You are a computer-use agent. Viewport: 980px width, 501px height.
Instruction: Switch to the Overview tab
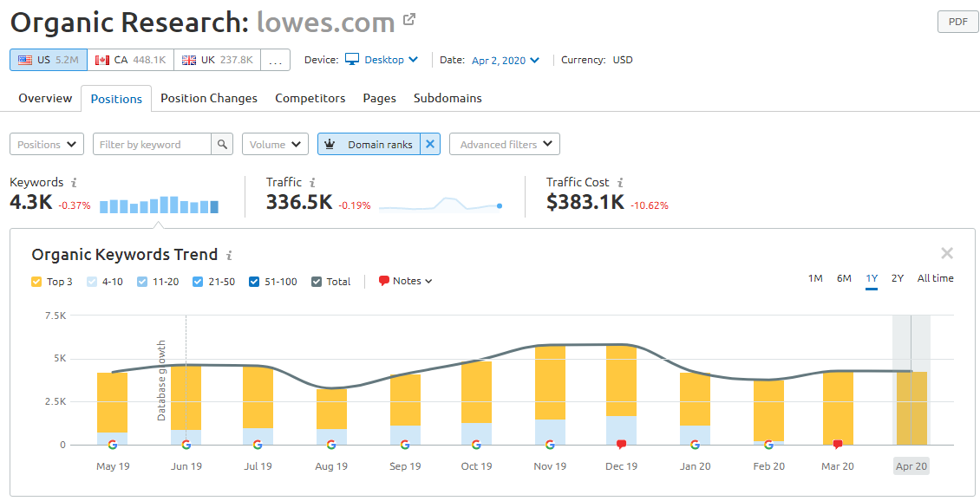click(x=45, y=98)
